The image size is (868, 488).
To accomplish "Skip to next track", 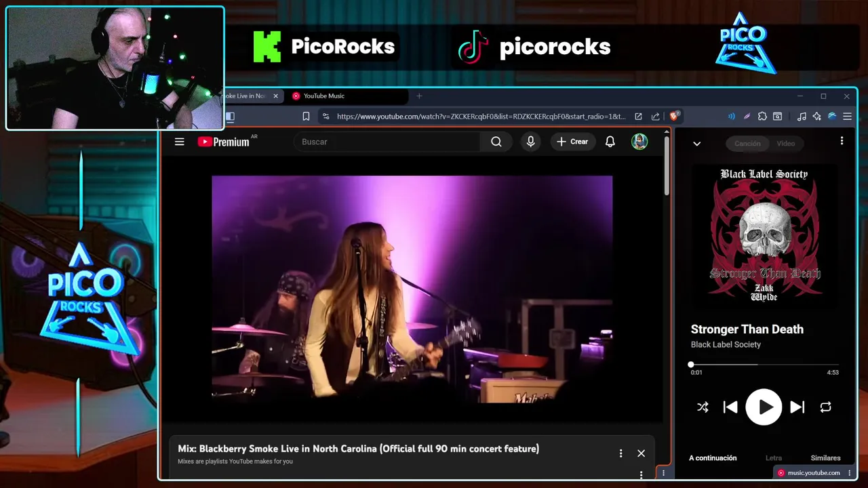I will (797, 407).
